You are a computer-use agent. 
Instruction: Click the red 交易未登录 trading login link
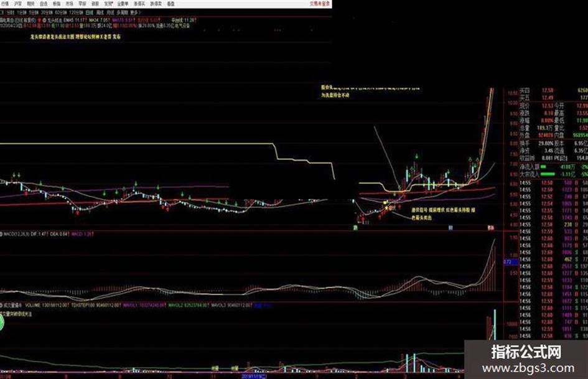click(x=320, y=4)
